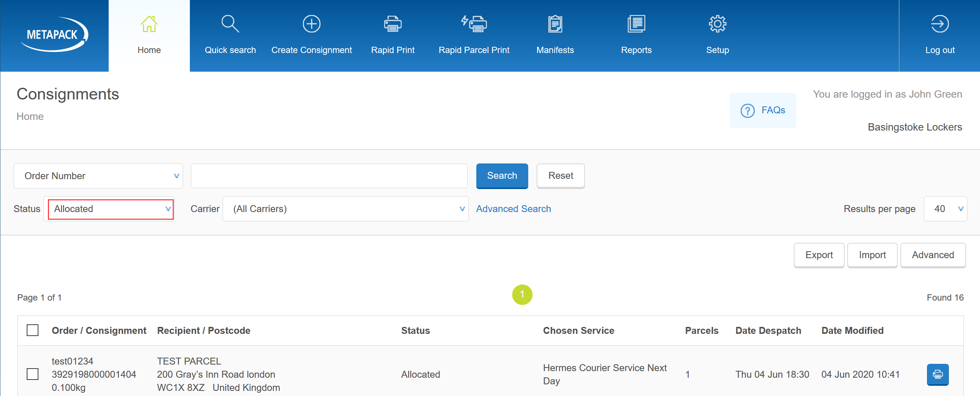
Task: Click the search text input field
Action: click(329, 176)
